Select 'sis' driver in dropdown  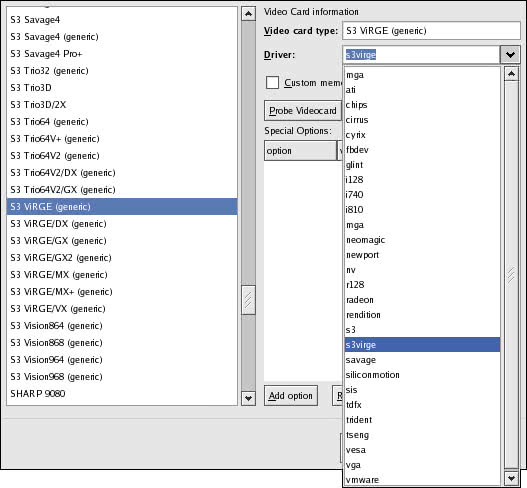click(x=422, y=390)
